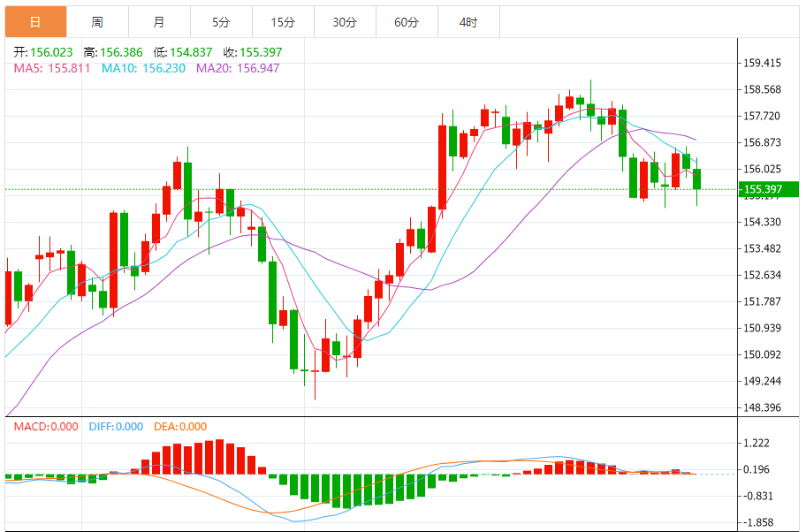
Task: Click the MA5: 155.811 indicator label
Action: click(x=52, y=68)
